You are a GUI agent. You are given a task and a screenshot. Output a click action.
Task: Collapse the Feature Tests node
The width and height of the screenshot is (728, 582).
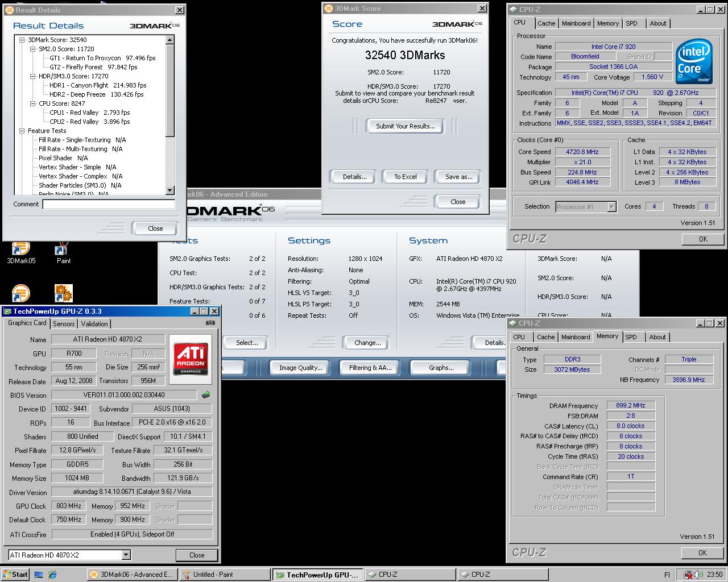pyautogui.click(x=22, y=131)
